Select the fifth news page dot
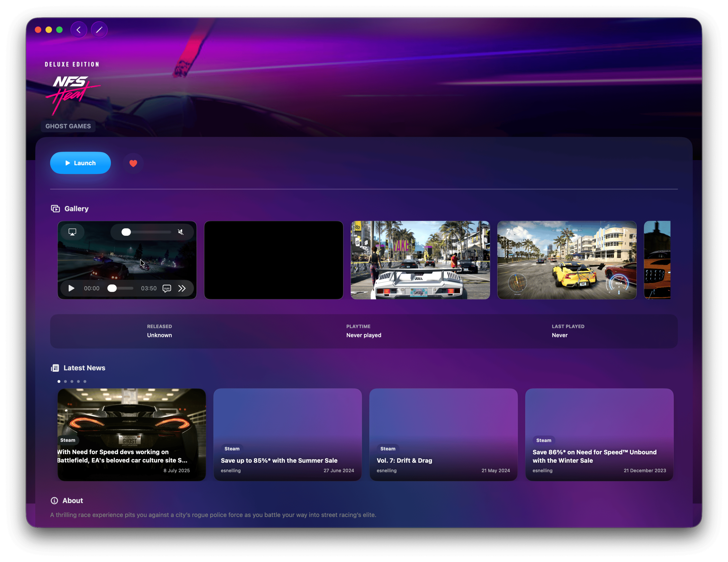The width and height of the screenshot is (728, 562). click(x=85, y=381)
